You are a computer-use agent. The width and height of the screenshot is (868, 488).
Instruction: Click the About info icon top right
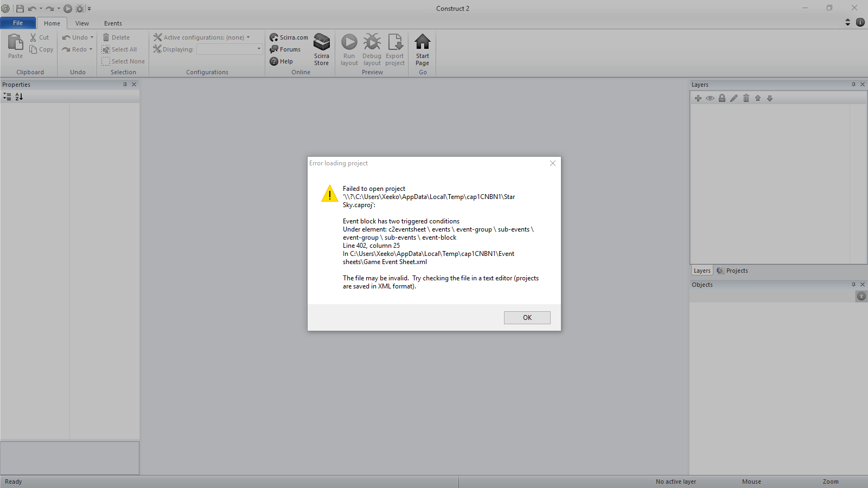point(860,22)
